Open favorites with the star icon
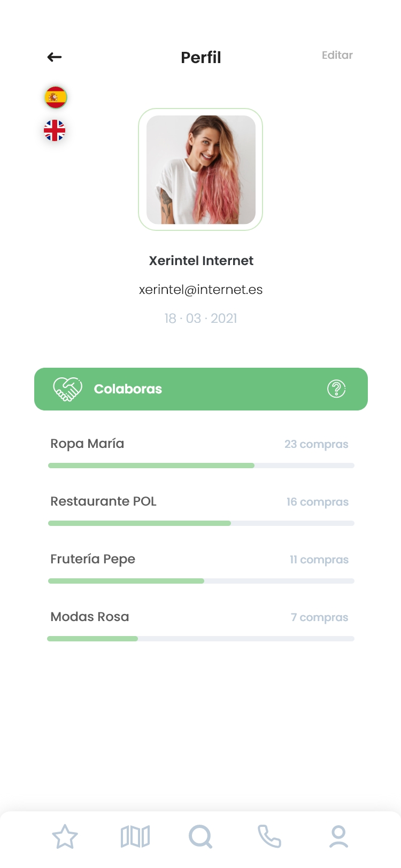 click(65, 836)
